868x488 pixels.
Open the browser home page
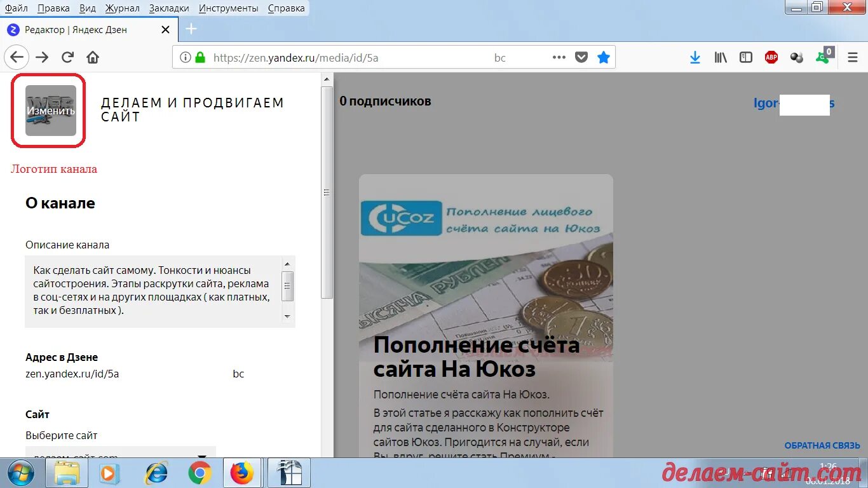coord(93,57)
